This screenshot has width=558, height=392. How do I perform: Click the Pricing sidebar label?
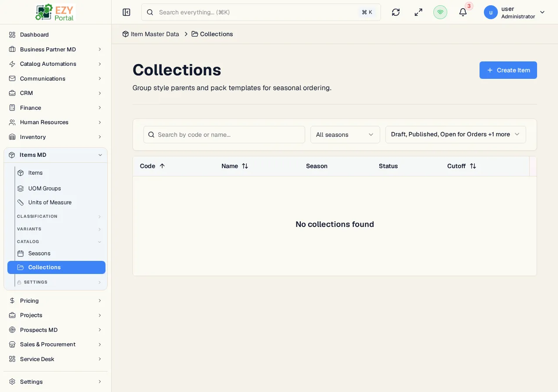tap(29, 301)
